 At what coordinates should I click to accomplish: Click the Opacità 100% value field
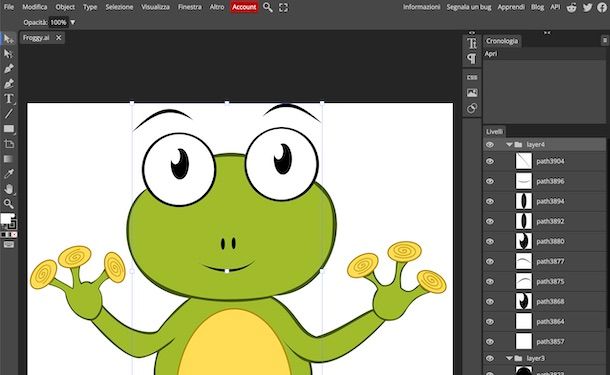pyautogui.click(x=58, y=23)
